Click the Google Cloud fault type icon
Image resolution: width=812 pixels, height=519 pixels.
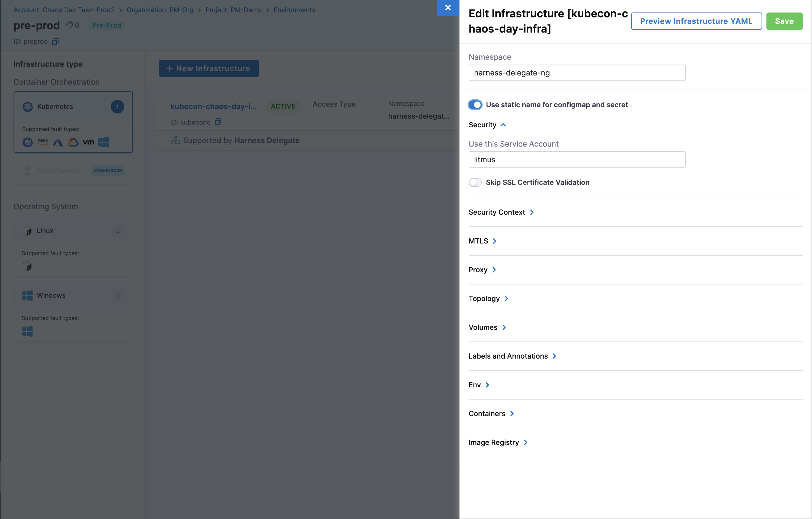point(73,142)
